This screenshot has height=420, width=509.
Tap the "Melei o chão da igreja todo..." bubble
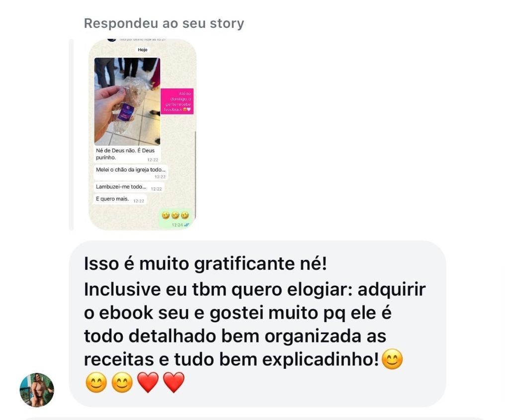coord(131,172)
